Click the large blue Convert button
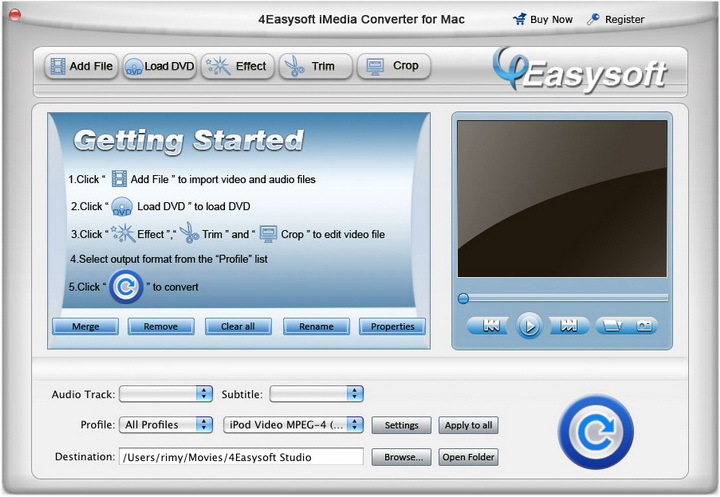The width and height of the screenshot is (720, 497). pos(596,431)
